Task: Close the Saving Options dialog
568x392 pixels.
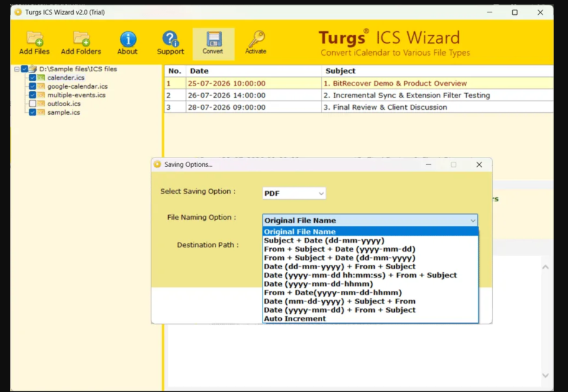Action: tap(479, 165)
